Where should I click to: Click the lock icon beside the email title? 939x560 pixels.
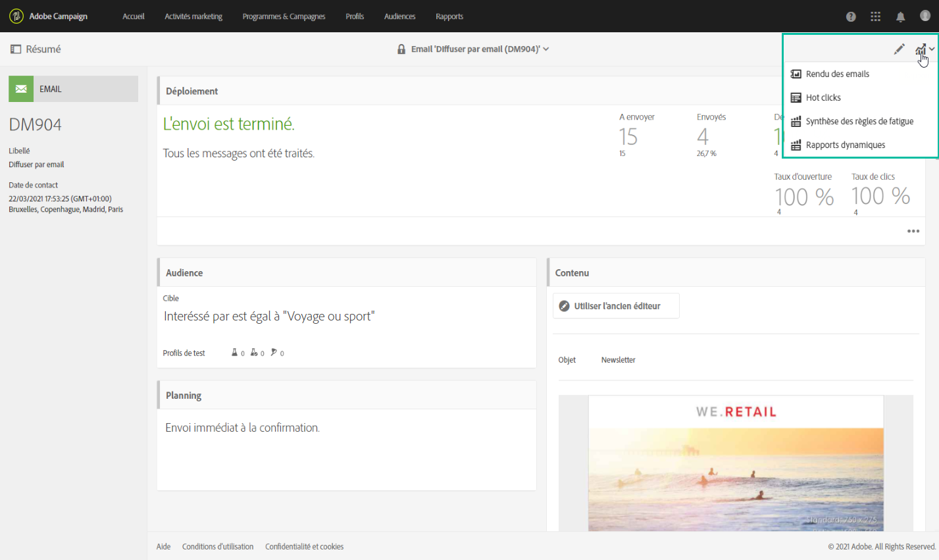(x=401, y=49)
